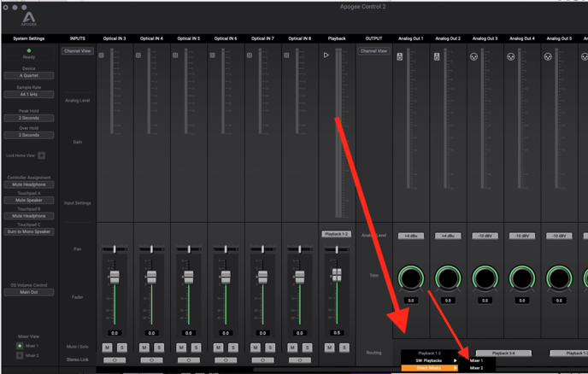Screen dimensions: 588x374
Task: Open the OS Volume Control Main Out dropdown
Action: [x=29, y=292]
